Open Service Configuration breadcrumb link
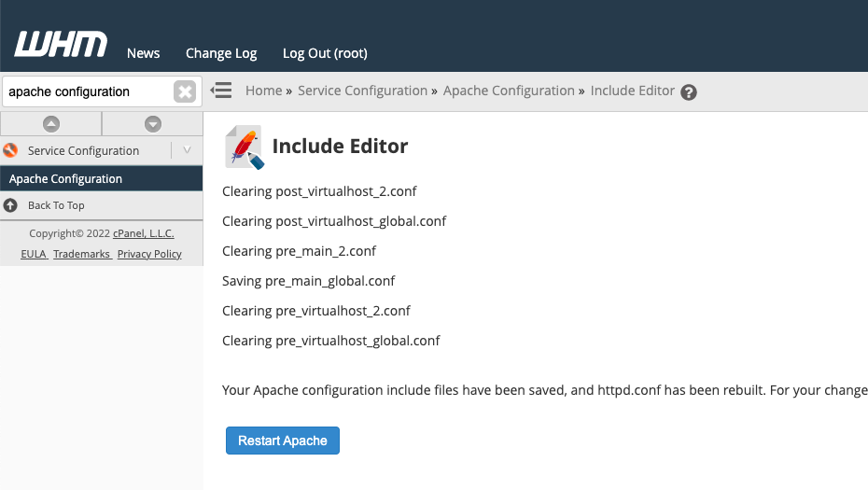The width and height of the screenshot is (868, 490). click(362, 91)
